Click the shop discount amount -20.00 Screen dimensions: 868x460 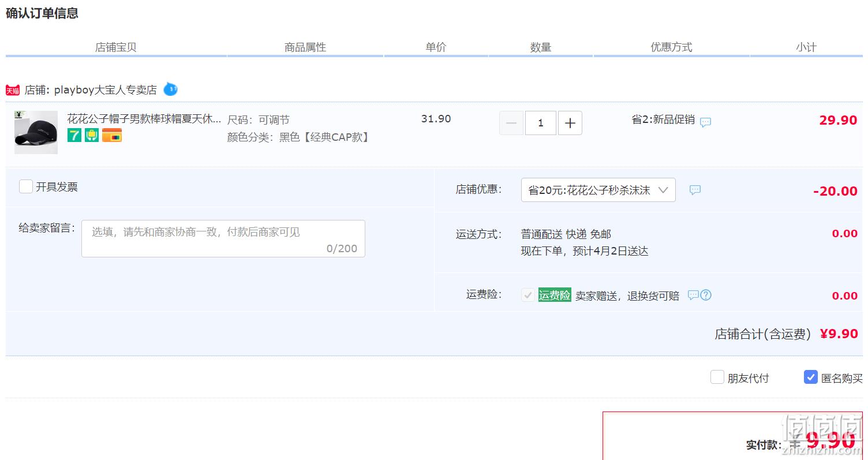(835, 191)
